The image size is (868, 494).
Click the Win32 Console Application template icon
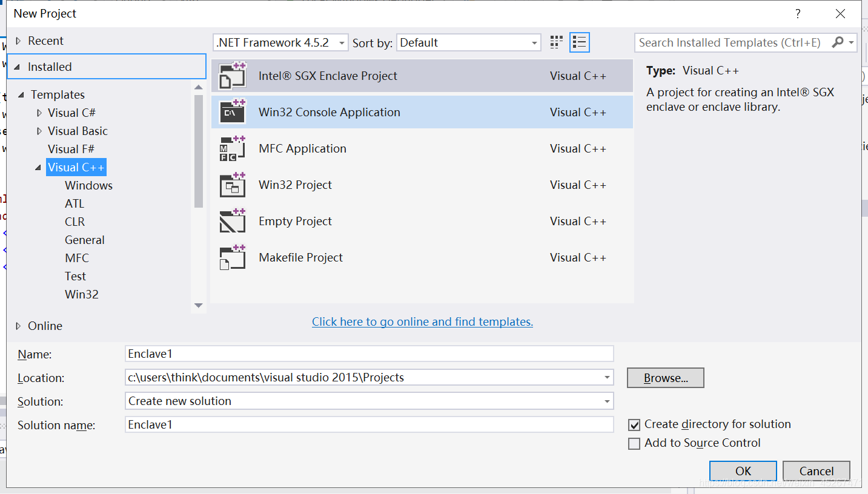[x=233, y=112]
